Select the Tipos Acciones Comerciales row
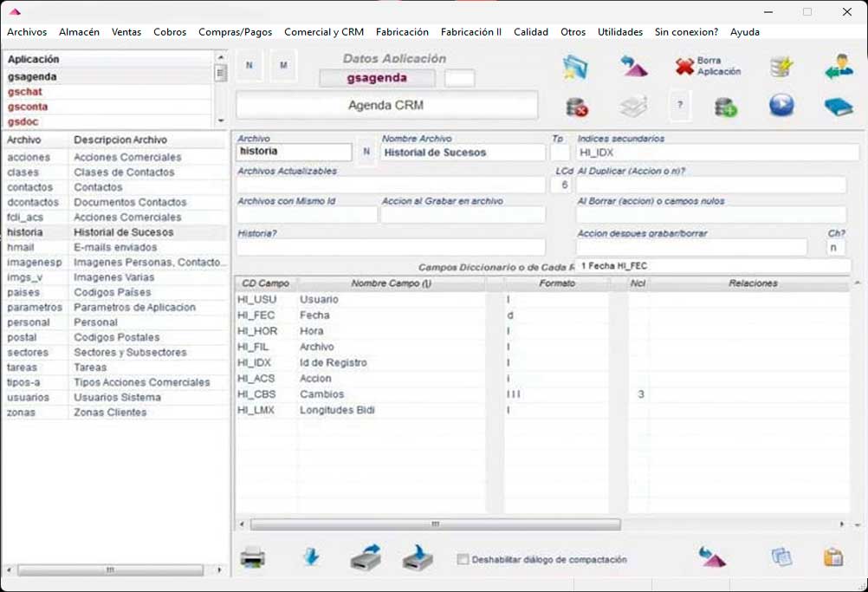The height and width of the screenshot is (592, 868). point(114,382)
